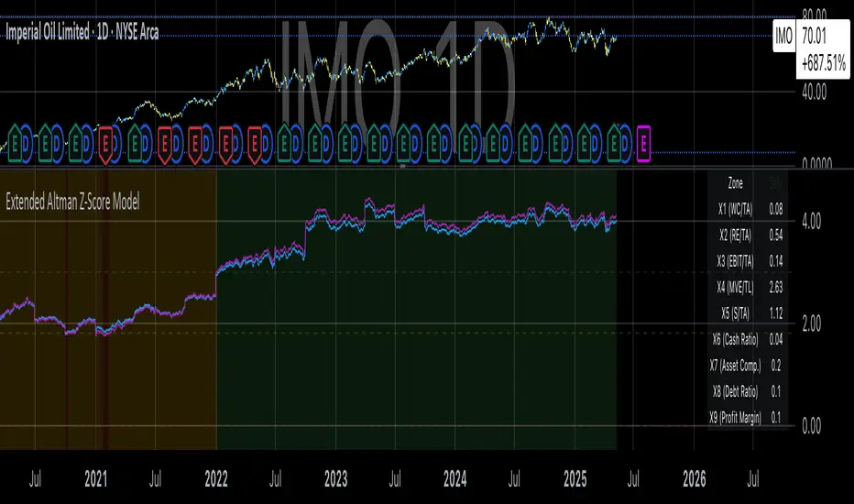Click the magenta upcoming earnings marker
854x504 pixels.
coord(644,144)
